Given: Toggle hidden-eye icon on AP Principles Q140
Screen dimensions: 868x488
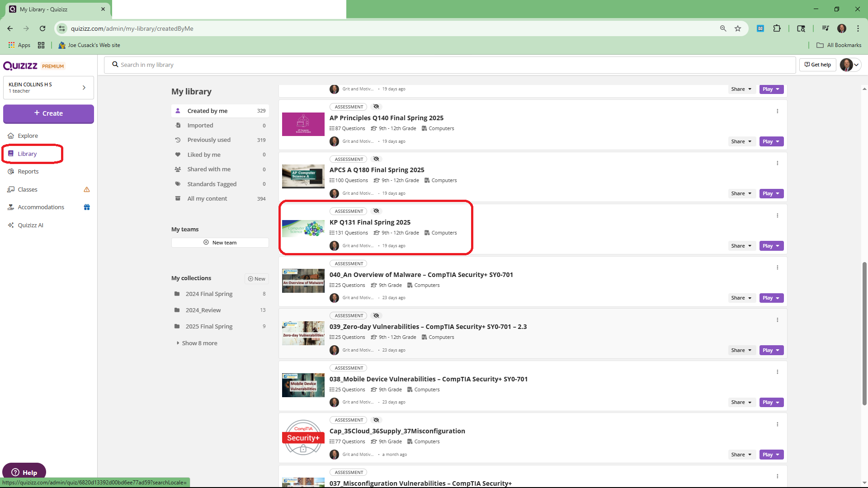Looking at the screenshot, I should (x=376, y=107).
